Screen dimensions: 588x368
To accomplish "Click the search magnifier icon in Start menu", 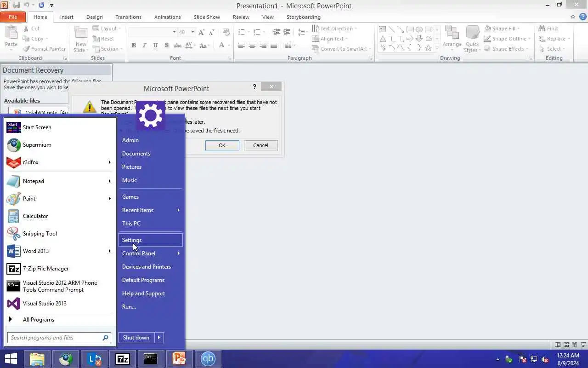I will [105, 338].
